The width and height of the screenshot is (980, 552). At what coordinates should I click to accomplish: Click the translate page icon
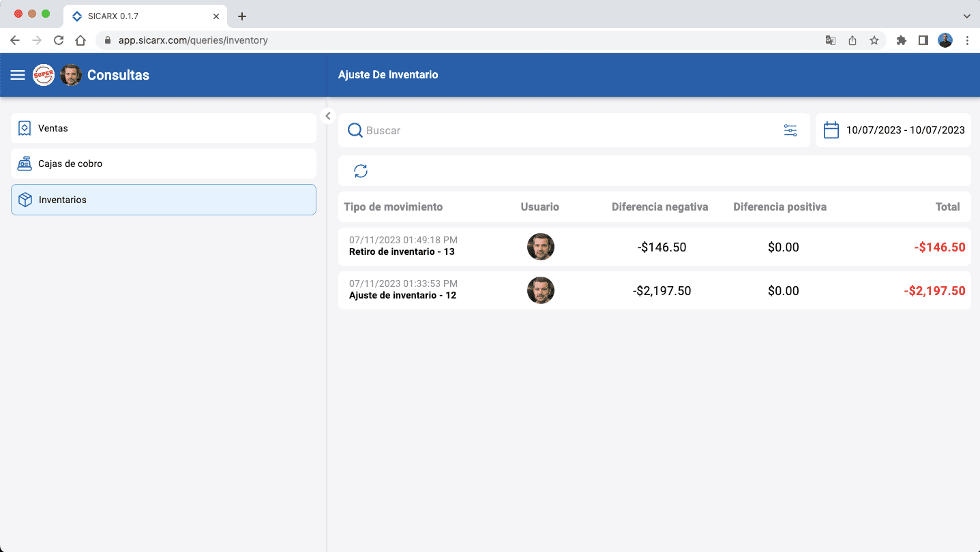(830, 40)
